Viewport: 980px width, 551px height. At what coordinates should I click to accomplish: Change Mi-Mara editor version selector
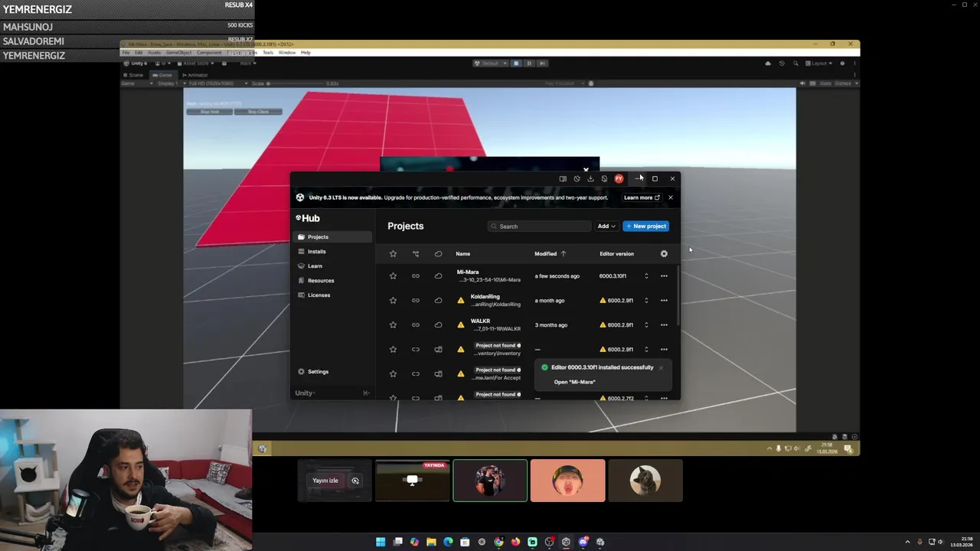click(x=646, y=276)
